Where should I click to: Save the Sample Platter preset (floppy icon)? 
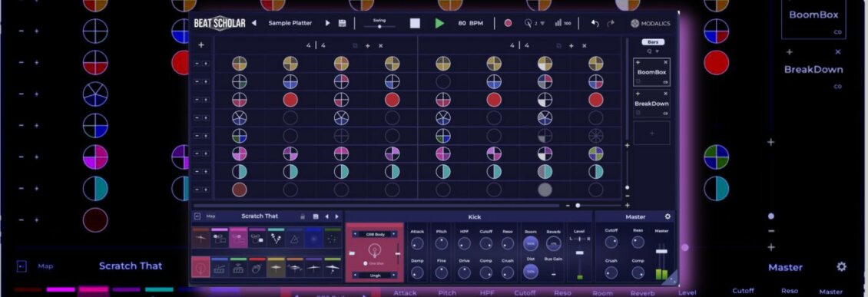click(x=342, y=23)
